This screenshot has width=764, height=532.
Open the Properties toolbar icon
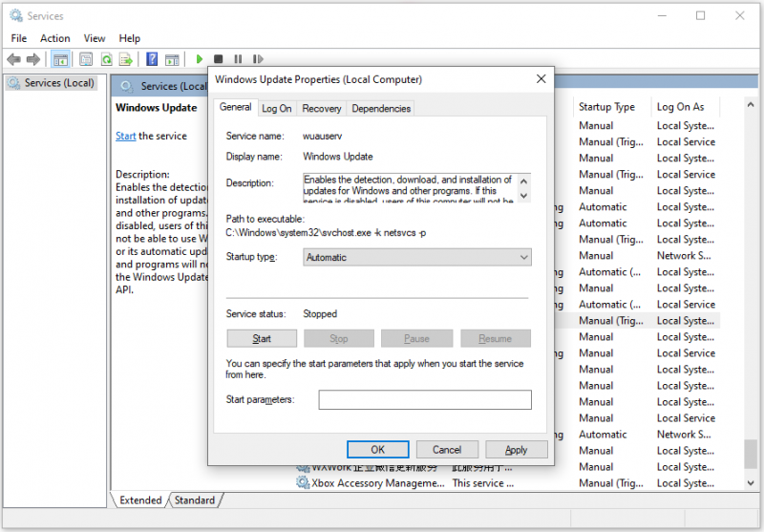tap(86, 59)
